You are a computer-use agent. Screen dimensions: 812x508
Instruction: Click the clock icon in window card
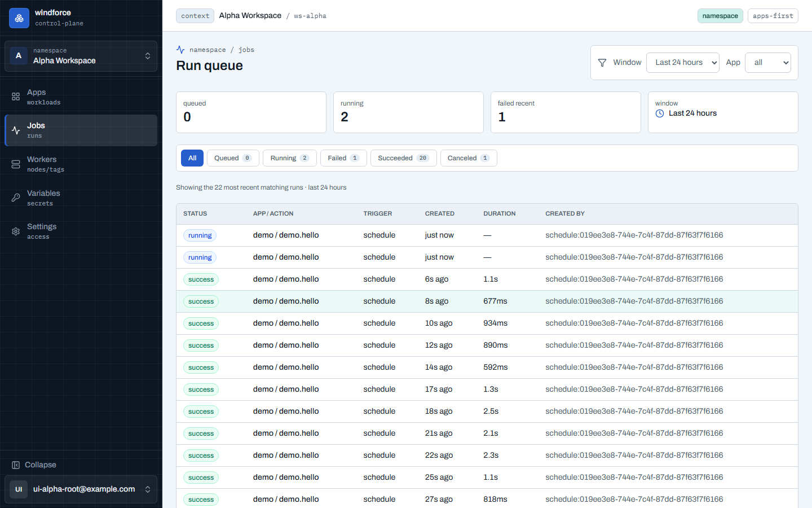point(660,113)
